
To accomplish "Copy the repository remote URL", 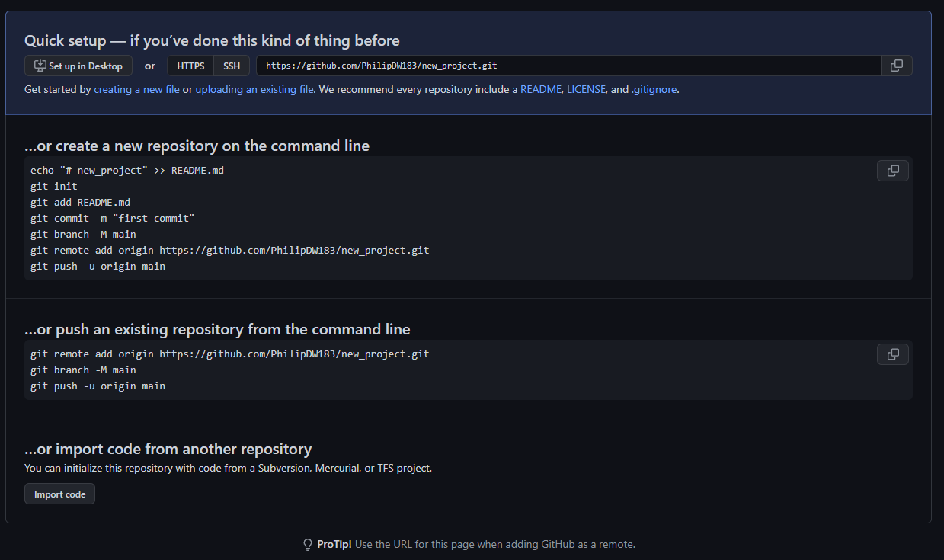I will coord(896,66).
